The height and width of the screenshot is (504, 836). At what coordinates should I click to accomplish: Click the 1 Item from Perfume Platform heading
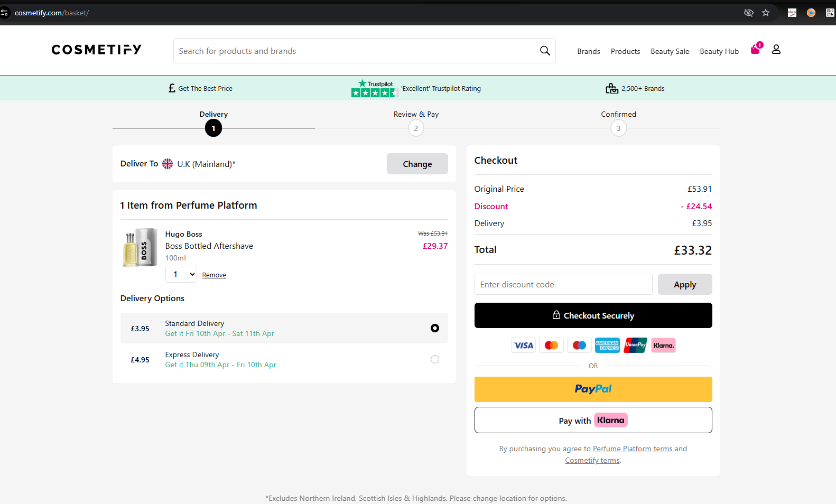point(189,205)
